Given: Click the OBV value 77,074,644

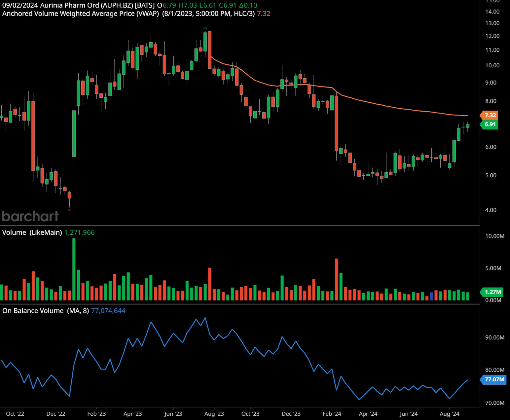Looking at the screenshot, I should [x=108, y=311].
